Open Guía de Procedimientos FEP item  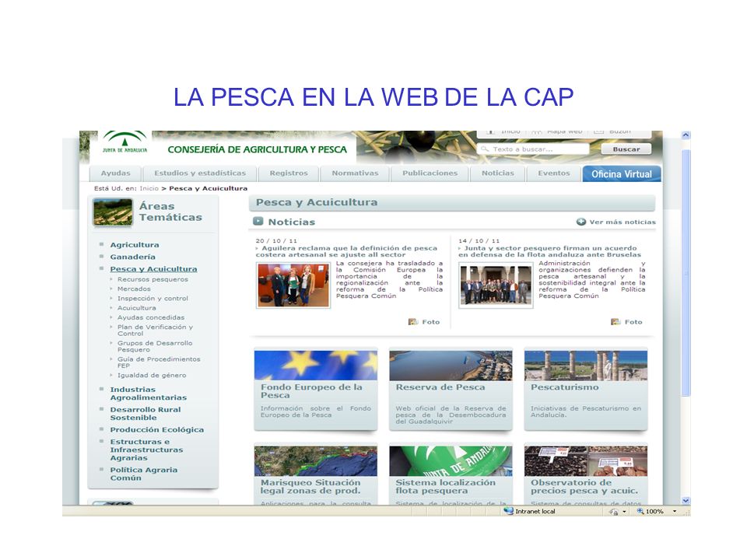click(159, 362)
